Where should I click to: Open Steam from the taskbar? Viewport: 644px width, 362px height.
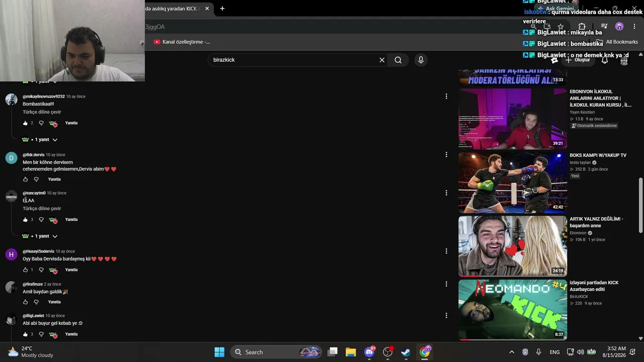406,352
